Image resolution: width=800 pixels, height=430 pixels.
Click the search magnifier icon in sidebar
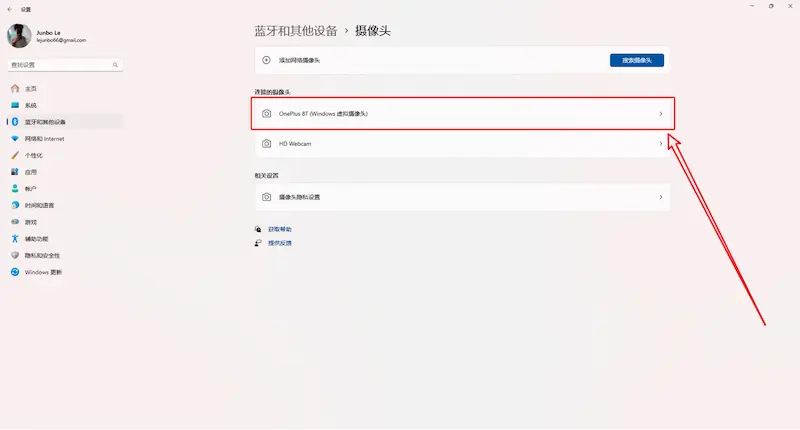[115, 64]
